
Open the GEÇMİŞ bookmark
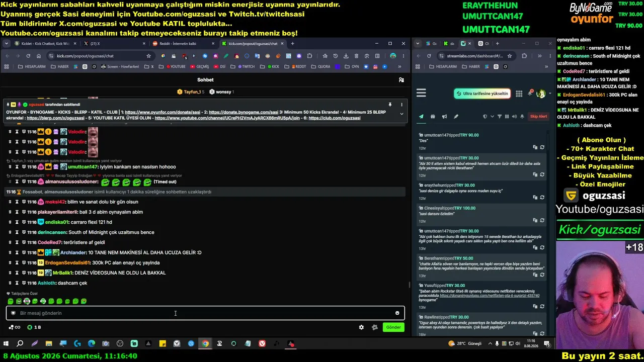click(x=199, y=66)
